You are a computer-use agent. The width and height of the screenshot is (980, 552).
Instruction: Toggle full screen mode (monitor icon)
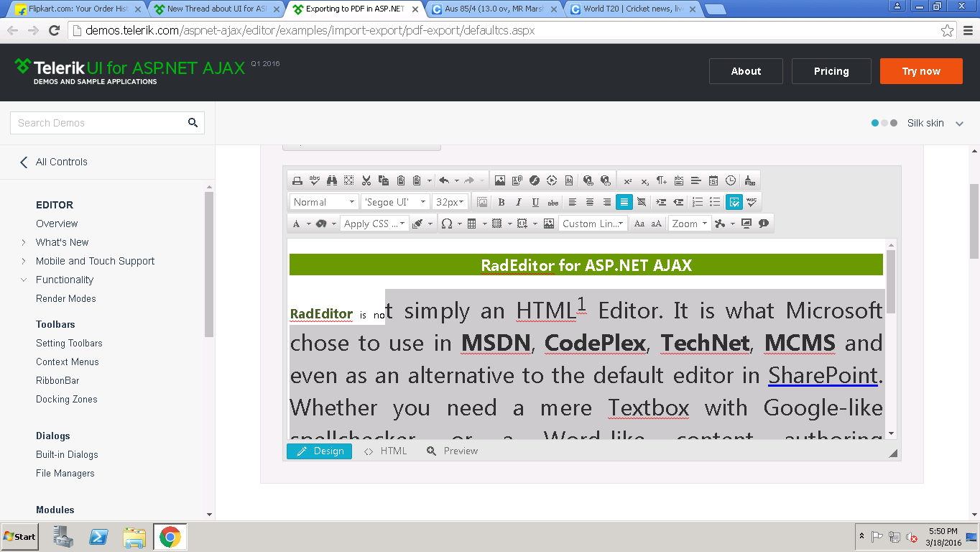746,224
